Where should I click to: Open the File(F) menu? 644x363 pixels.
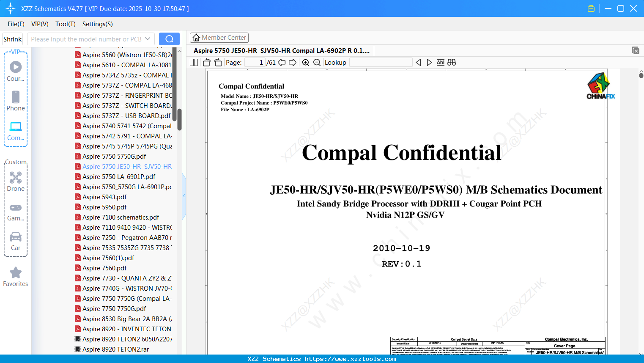pyautogui.click(x=16, y=24)
